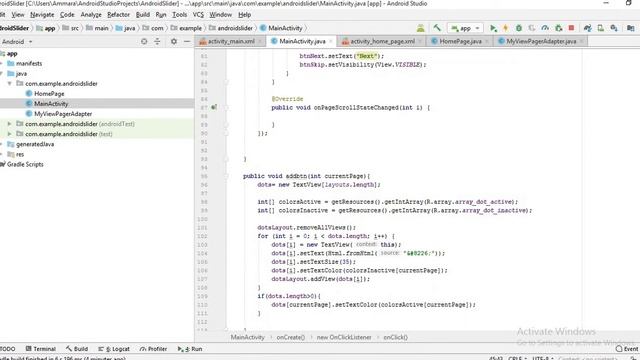The width and height of the screenshot is (640, 360).
Task: Expand the (test) package node
Action: point(9,134)
